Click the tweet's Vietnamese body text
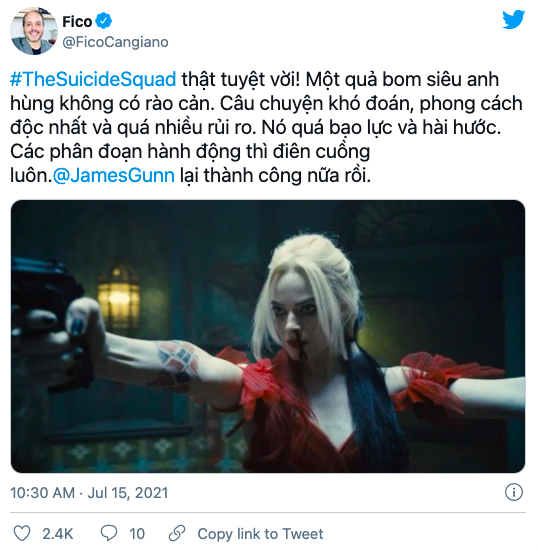Image resolution: width=538 pixels, height=551 pixels. [x=266, y=127]
